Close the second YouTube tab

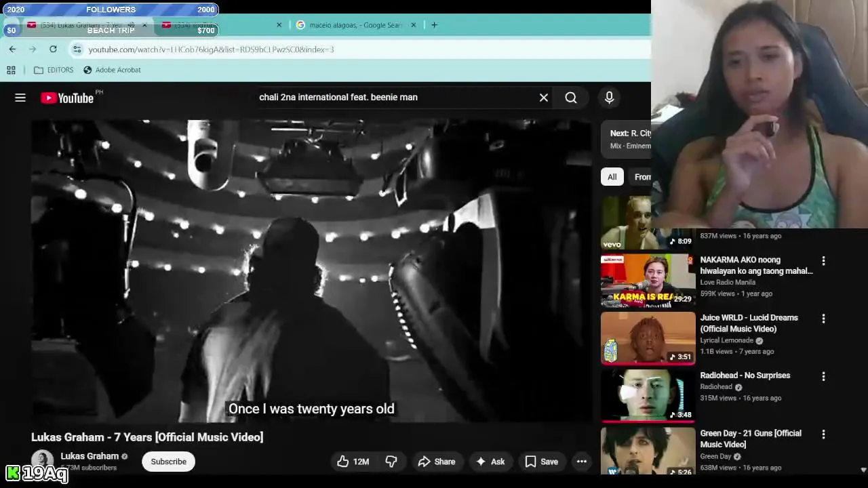pos(279,25)
